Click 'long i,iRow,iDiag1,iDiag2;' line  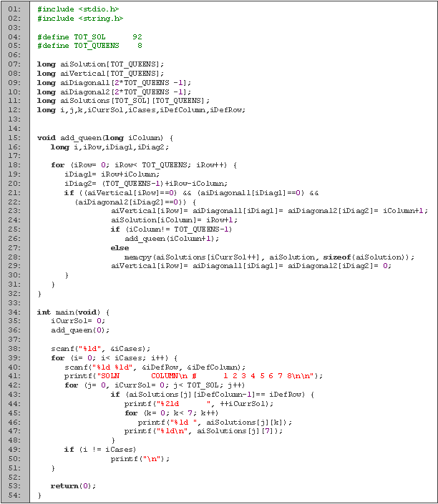109,147
